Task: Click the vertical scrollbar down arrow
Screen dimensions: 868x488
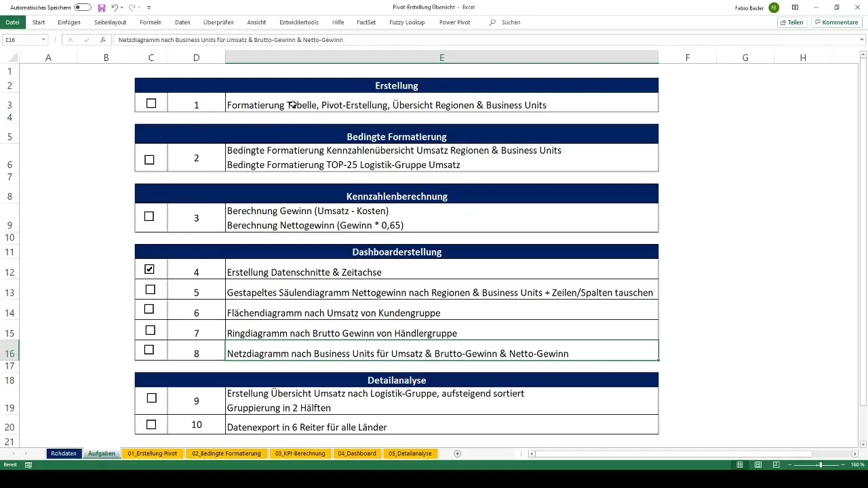Action: [x=863, y=444]
